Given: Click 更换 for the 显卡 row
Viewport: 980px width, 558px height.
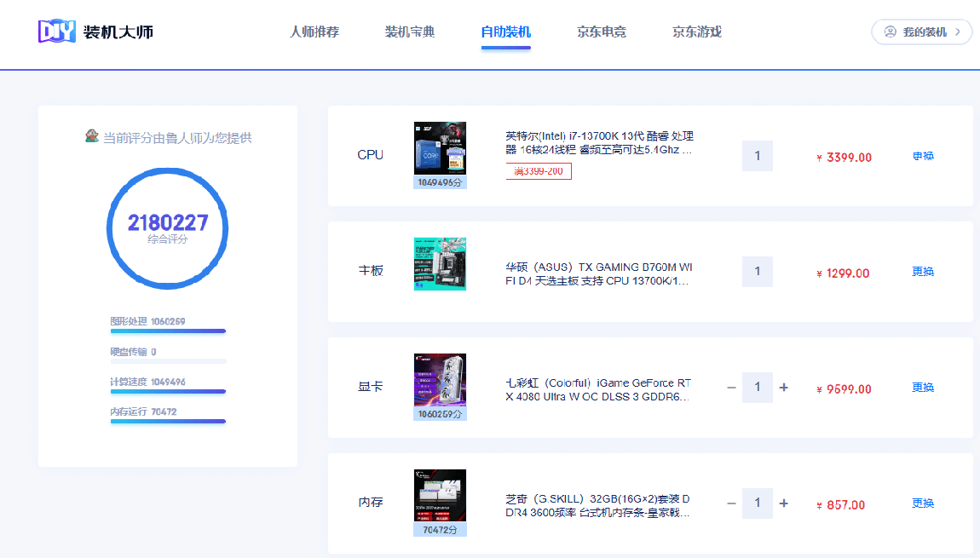Looking at the screenshot, I should pyautogui.click(x=923, y=388).
